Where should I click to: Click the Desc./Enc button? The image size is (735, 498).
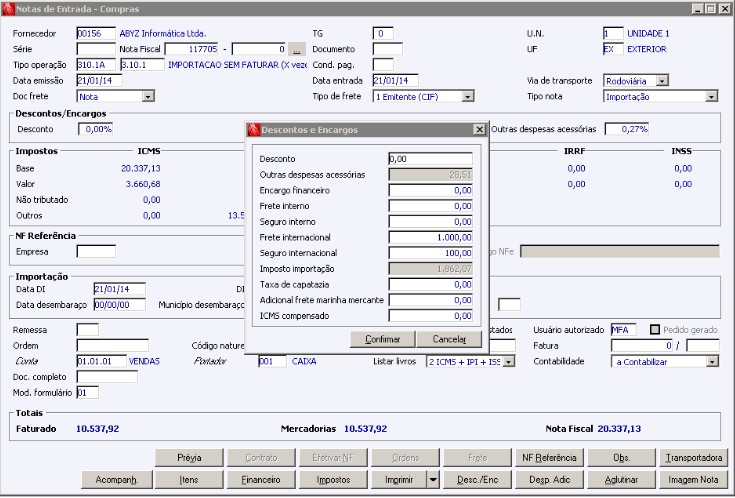click(478, 480)
